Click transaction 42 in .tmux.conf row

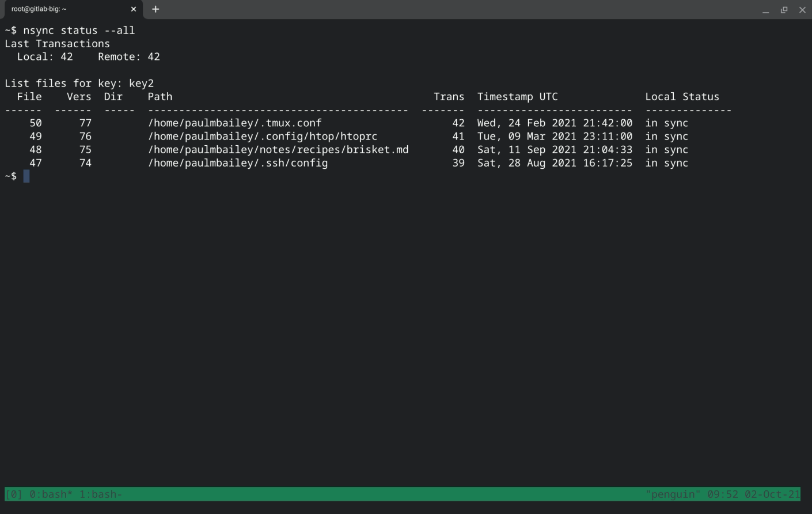[x=458, y=123]
